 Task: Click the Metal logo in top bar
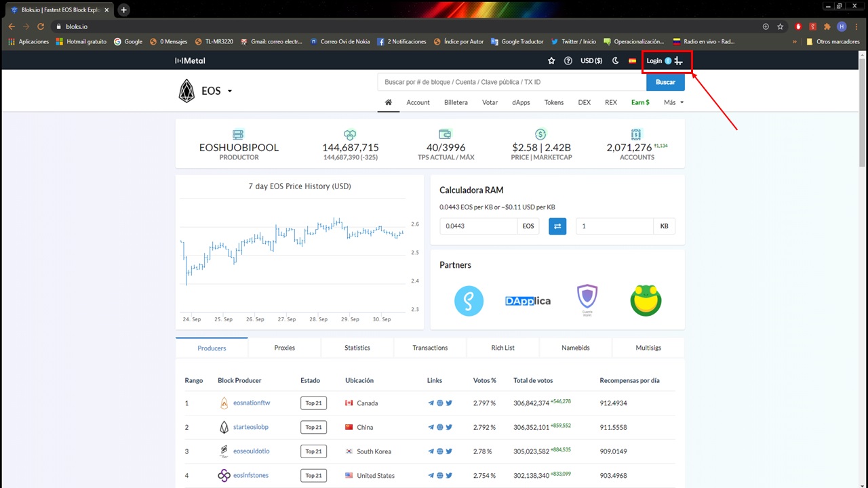[x=190, y=61]
